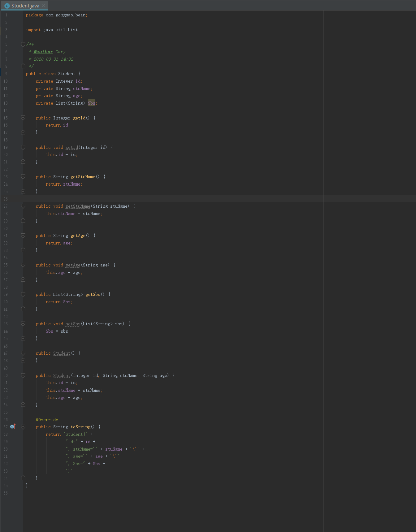
Task: Click the 'getSbs' method name
Action: (x=93, y=294)
